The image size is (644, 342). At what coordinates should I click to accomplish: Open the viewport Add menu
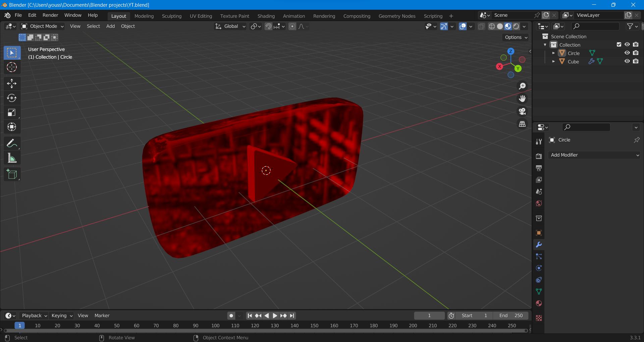pyautogui.click(x=110, y=26)
